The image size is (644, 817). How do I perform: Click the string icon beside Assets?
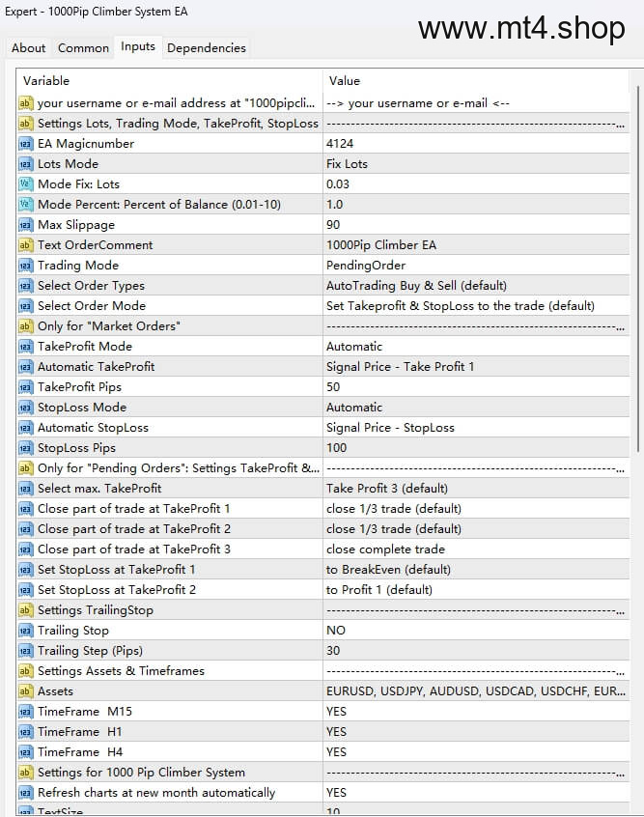pos(25,692)
